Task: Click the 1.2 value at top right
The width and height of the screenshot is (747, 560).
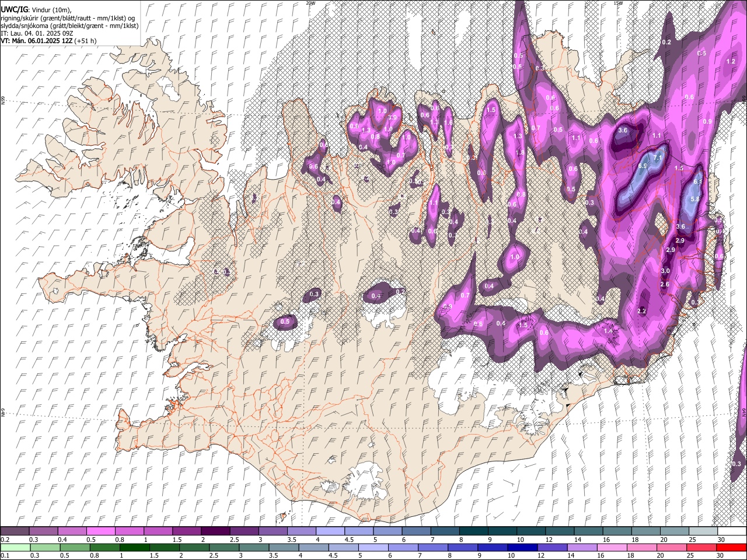Action: coord(731,61)
